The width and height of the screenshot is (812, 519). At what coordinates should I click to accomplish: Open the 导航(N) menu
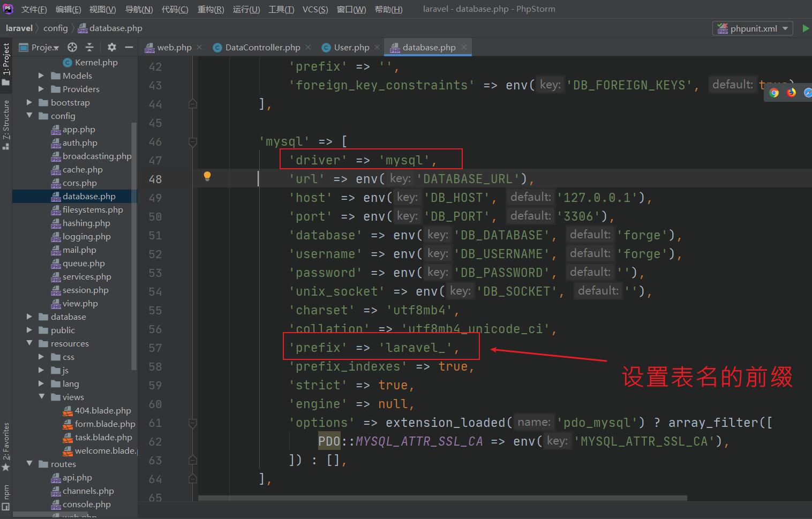click(x=139, y=9)
